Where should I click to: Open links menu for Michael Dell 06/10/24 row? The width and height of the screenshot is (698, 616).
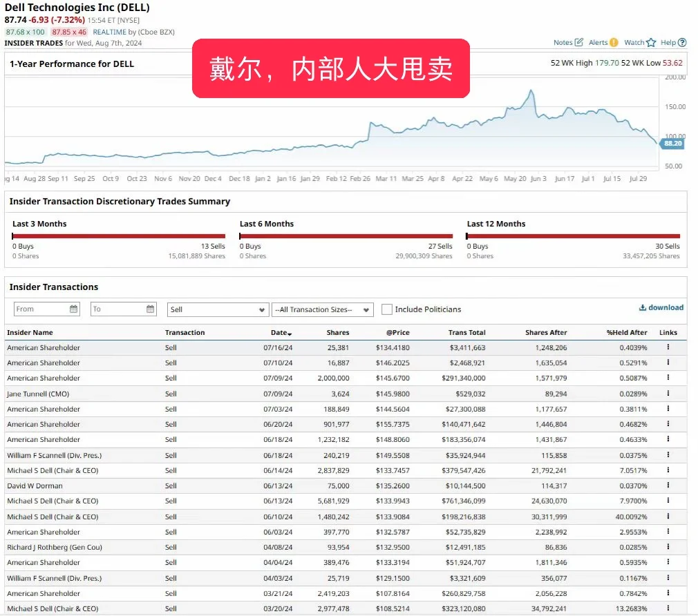(668, 517)
